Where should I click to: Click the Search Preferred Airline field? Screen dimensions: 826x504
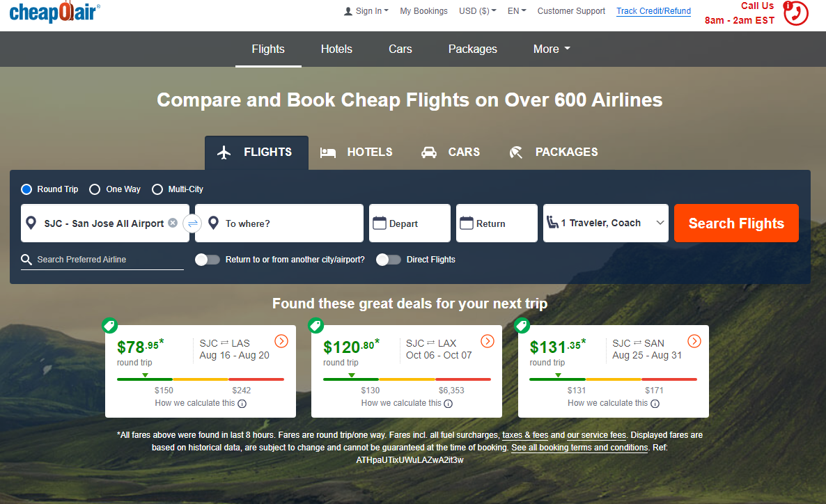tap(102, 260)
